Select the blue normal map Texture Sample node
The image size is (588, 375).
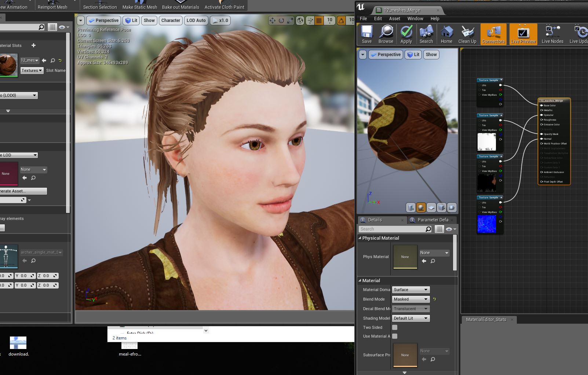click(490, 214)
